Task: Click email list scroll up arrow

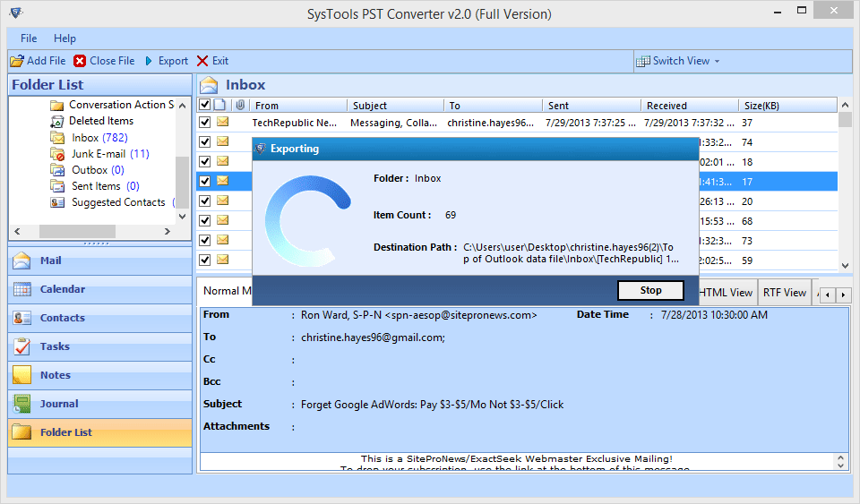Action: click(x=845, y=105)
